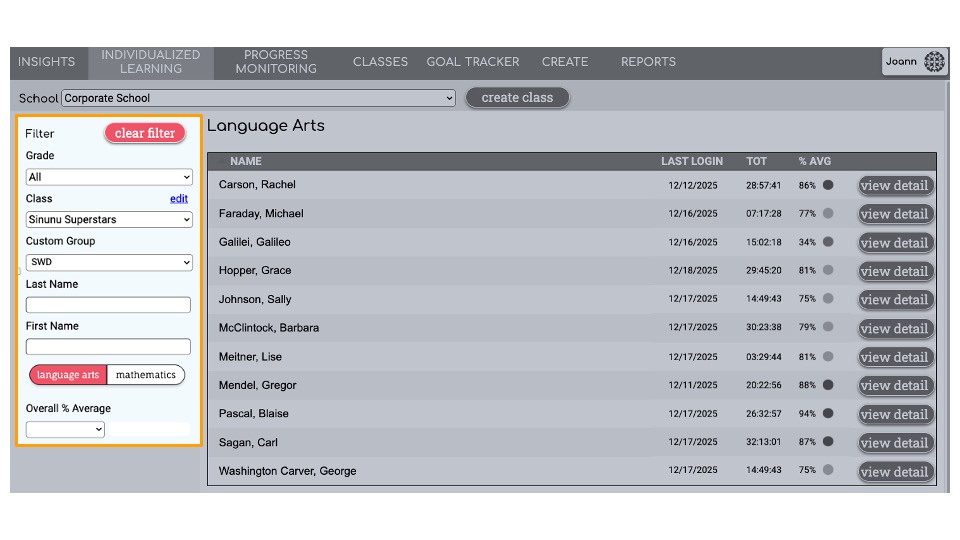Select the language arts subject toggle

(x=68, y=375)
